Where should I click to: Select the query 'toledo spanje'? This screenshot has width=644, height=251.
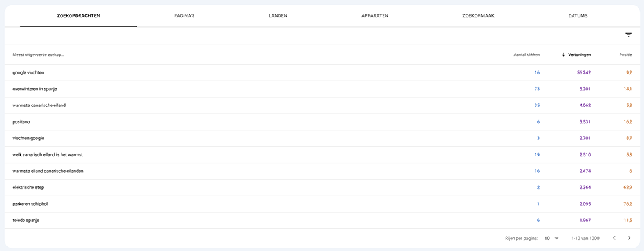point(26,220)
